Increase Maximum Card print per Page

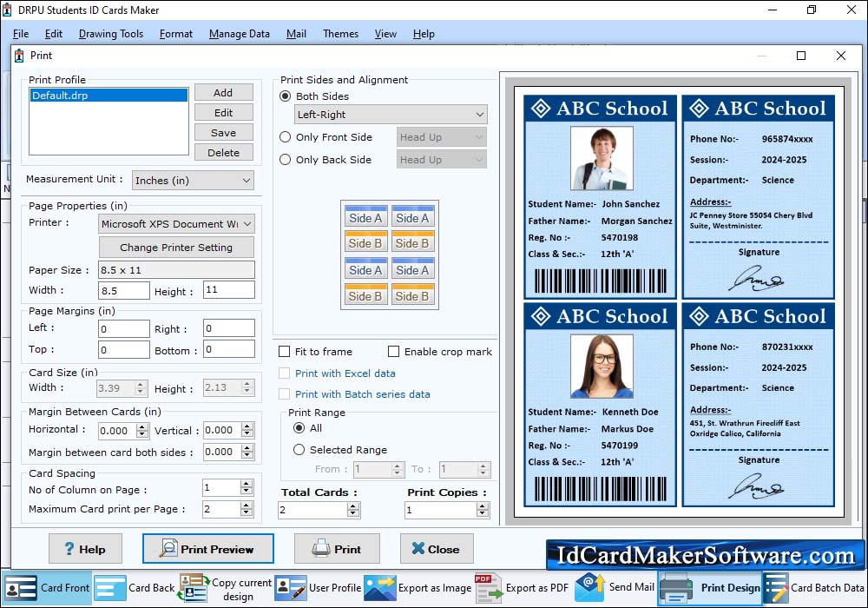247,505
